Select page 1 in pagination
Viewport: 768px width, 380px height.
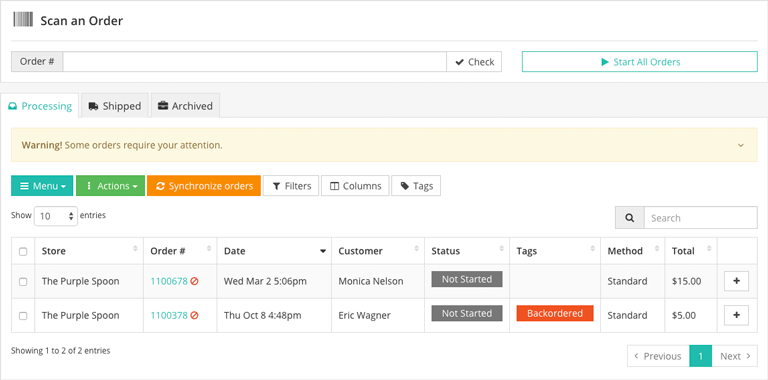pyautogui.click(x=701, y=356)
